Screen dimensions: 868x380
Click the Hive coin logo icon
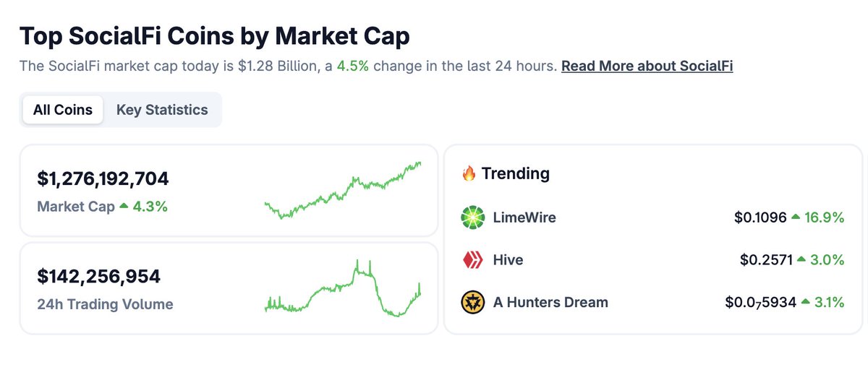[x=472, y=260]
